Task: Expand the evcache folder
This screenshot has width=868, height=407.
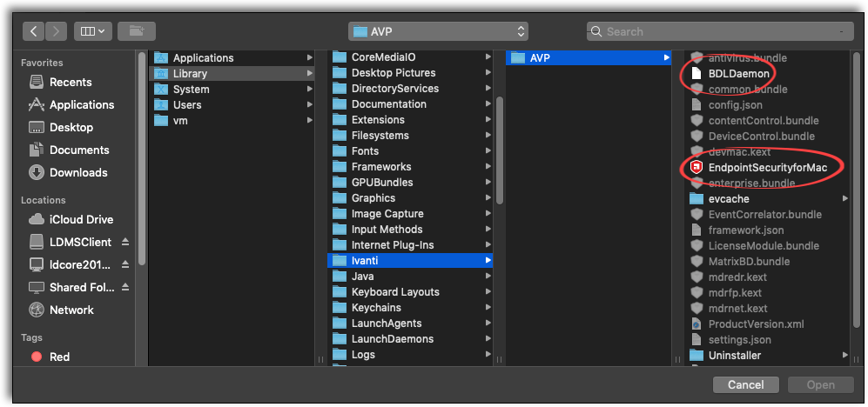Action: (x=845, y=199)
